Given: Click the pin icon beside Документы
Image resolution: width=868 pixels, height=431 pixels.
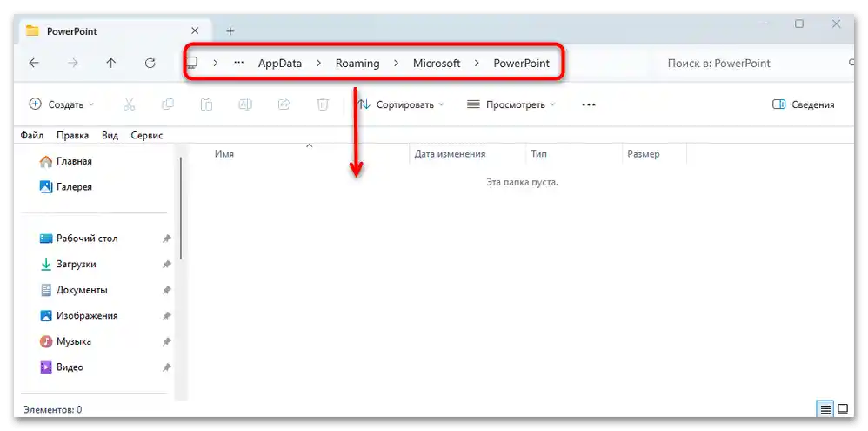Looking at the screenshot, I should click(x=166, y=290).
